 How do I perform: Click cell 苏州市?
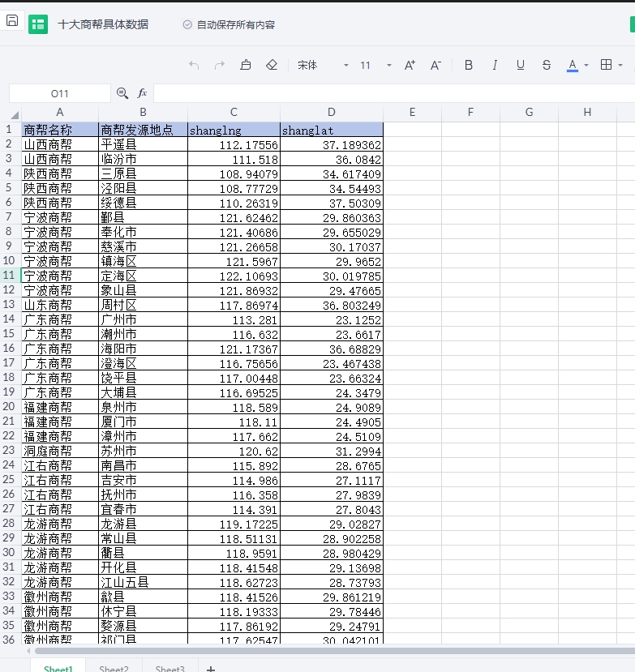(x=144, y=451)
